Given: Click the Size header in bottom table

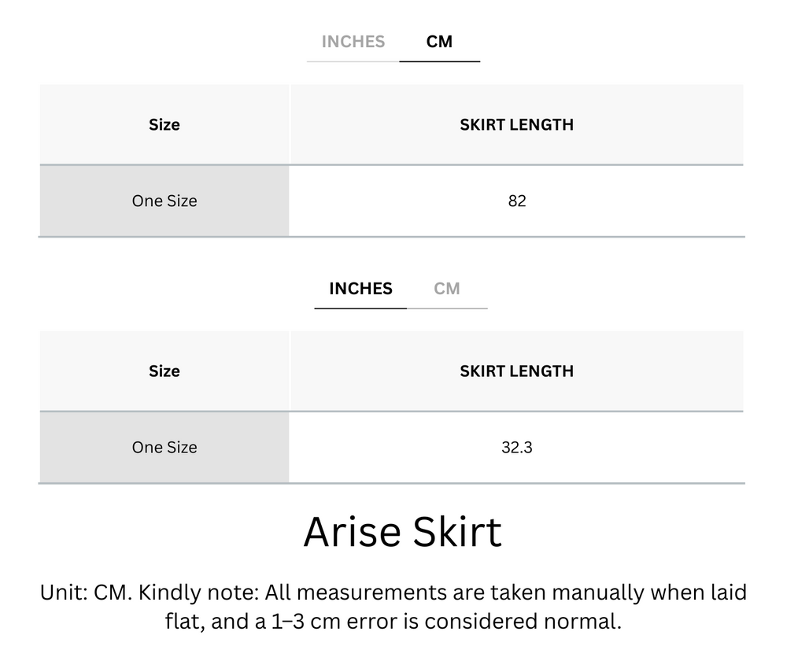Looking at the screenshot, I should tap(164, 371).
